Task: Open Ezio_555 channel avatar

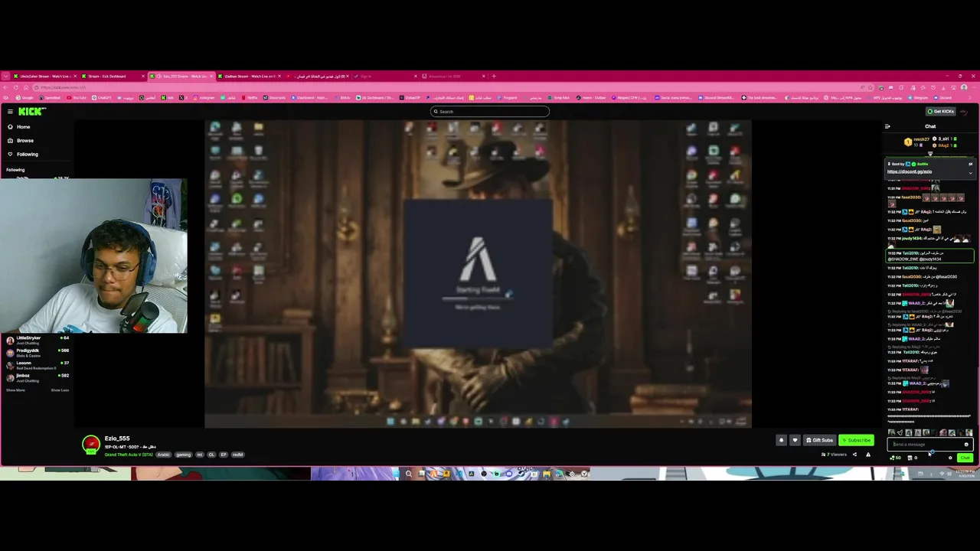Action: pyautogui.click(x=91, y=445)
